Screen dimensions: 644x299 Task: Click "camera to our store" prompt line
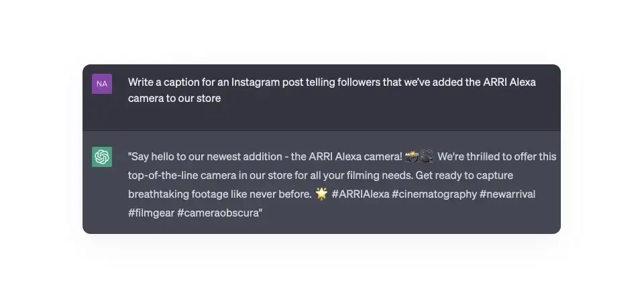[174, 99]
